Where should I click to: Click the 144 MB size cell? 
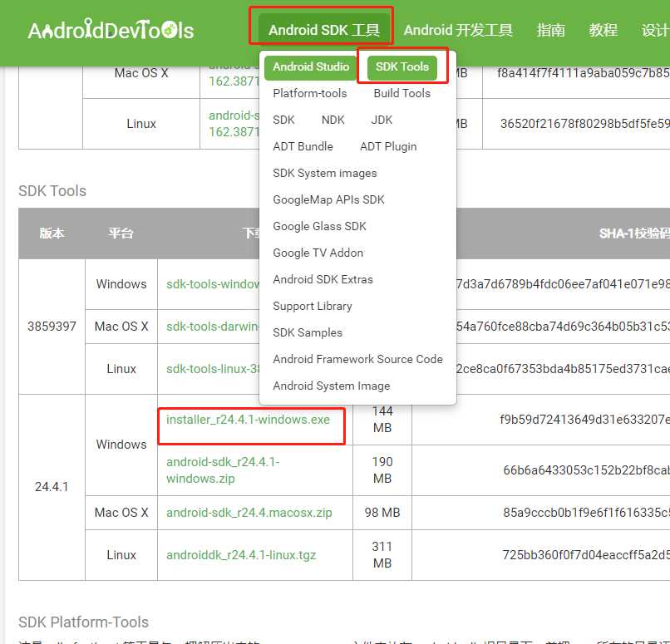(x=382, y=420)
